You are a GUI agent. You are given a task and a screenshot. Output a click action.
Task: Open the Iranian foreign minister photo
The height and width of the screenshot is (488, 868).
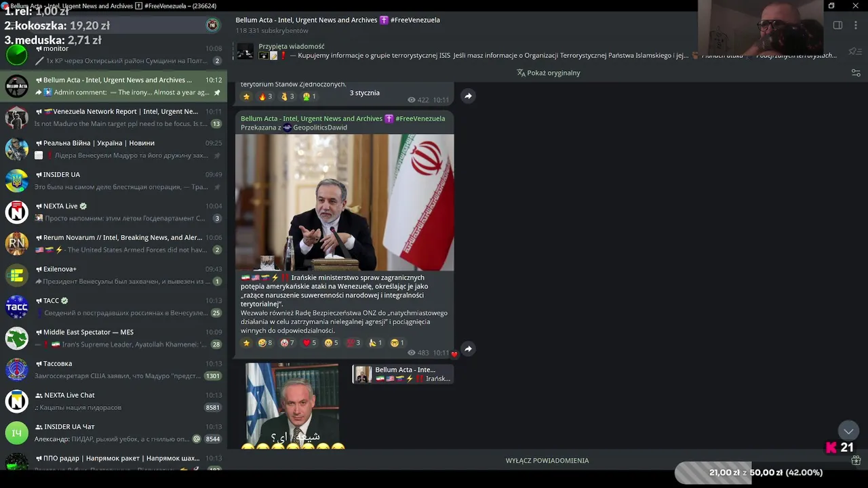coord(344,203)
